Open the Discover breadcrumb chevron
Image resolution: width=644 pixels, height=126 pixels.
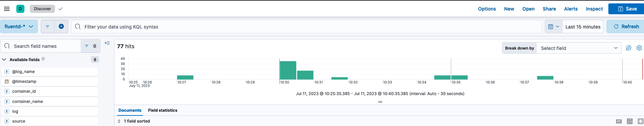[x=60, y=9]
